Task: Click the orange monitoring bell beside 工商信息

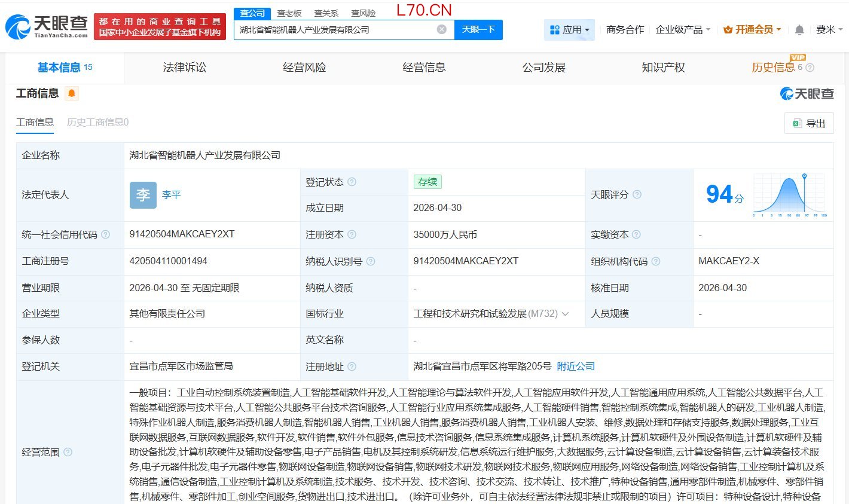Action: (72, 93)
